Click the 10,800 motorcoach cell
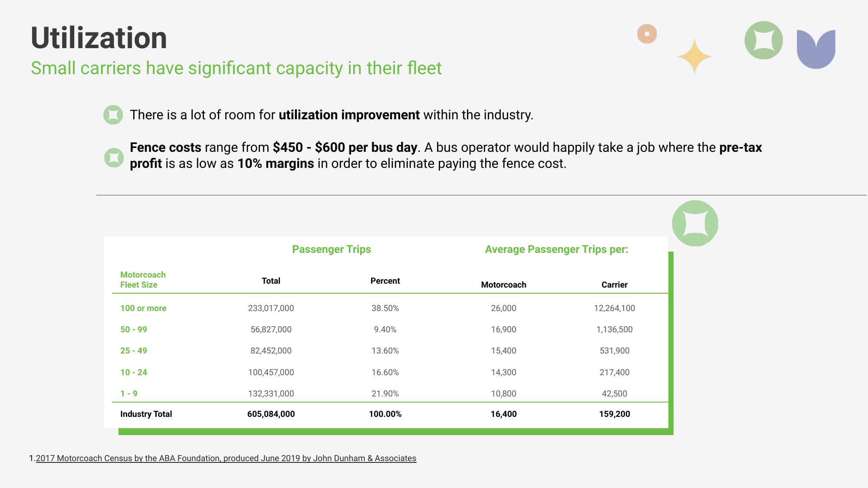The image size is (868, 488). tap(503, 393)
